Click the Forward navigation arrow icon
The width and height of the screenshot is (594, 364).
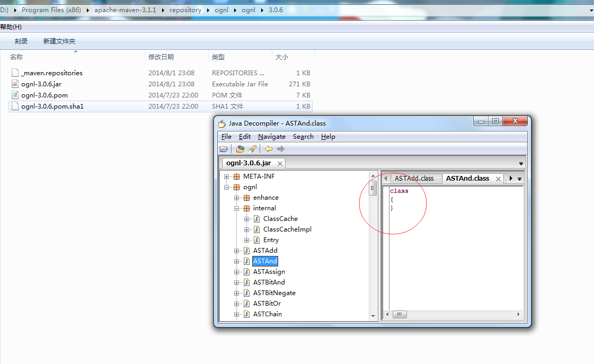[x=280, y=149]
